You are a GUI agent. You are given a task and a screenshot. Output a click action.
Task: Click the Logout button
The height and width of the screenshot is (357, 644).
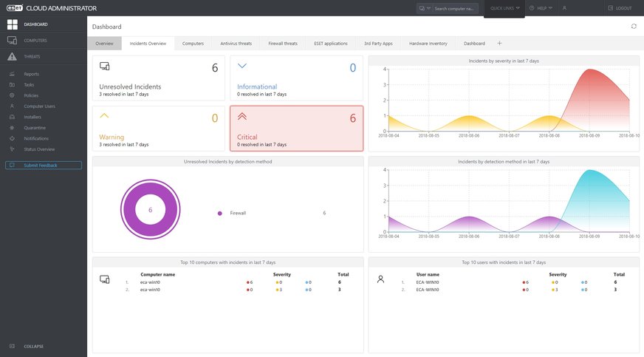coord(620,8)
